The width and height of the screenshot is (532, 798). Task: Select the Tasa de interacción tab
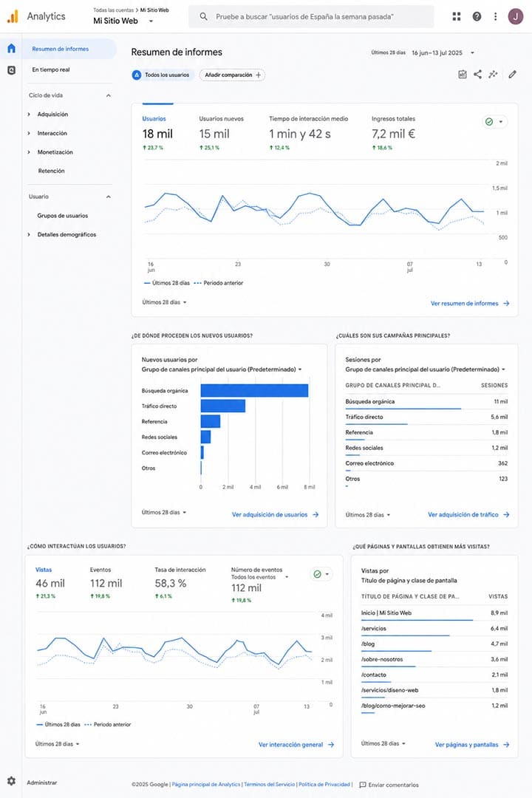point(180,583)
